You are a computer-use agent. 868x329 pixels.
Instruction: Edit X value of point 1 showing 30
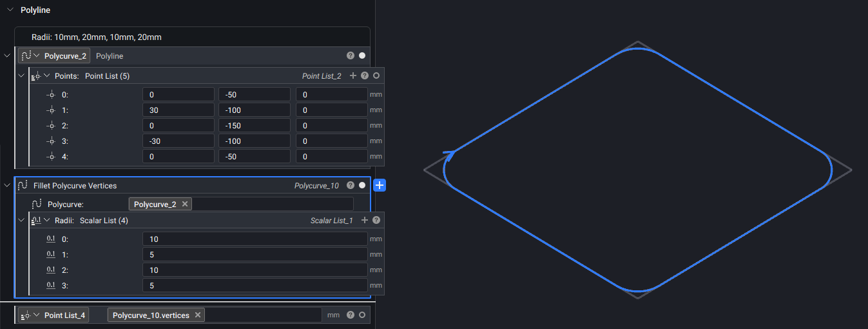(178, 110)
